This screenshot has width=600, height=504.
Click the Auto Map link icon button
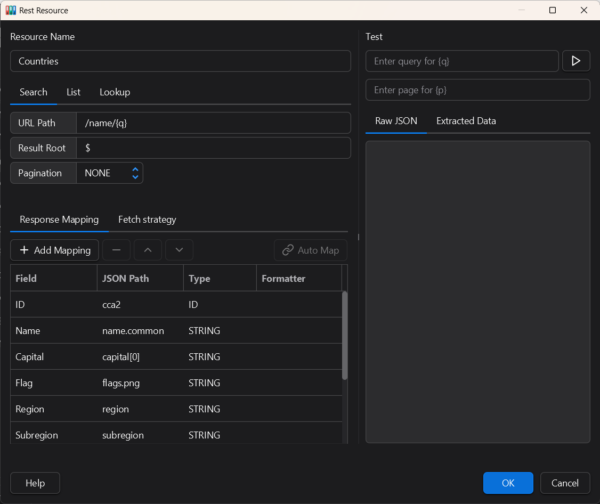click(310, 250)
